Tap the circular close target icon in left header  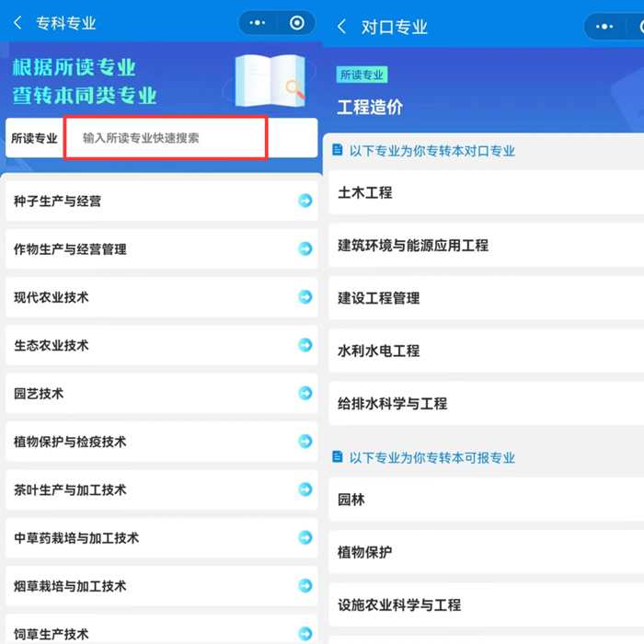coord(296,23)
